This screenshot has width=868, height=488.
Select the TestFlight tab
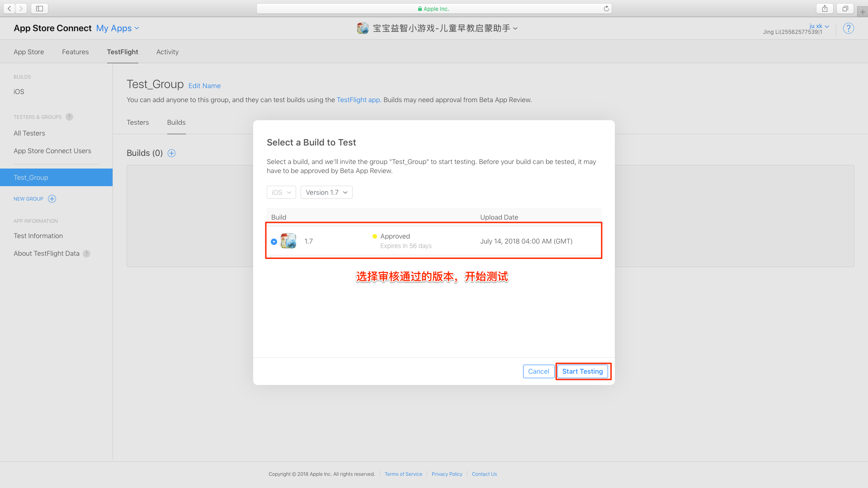click(x=123, y=52)
